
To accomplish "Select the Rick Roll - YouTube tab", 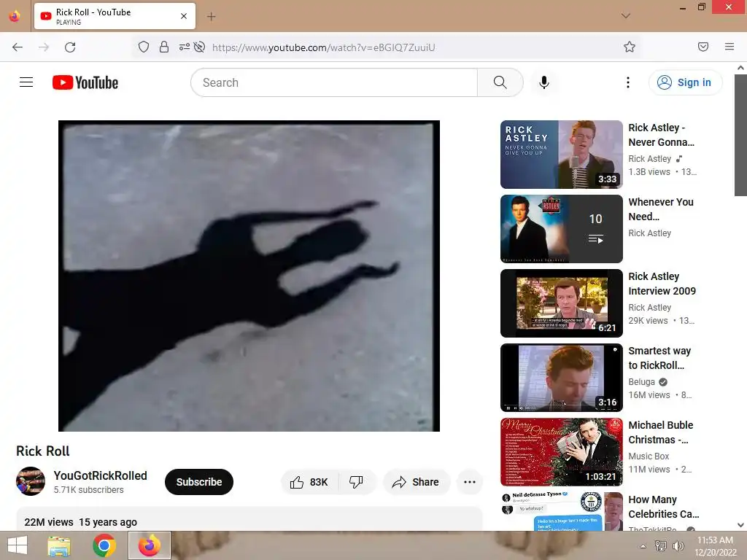I will (x=115, y=16).
